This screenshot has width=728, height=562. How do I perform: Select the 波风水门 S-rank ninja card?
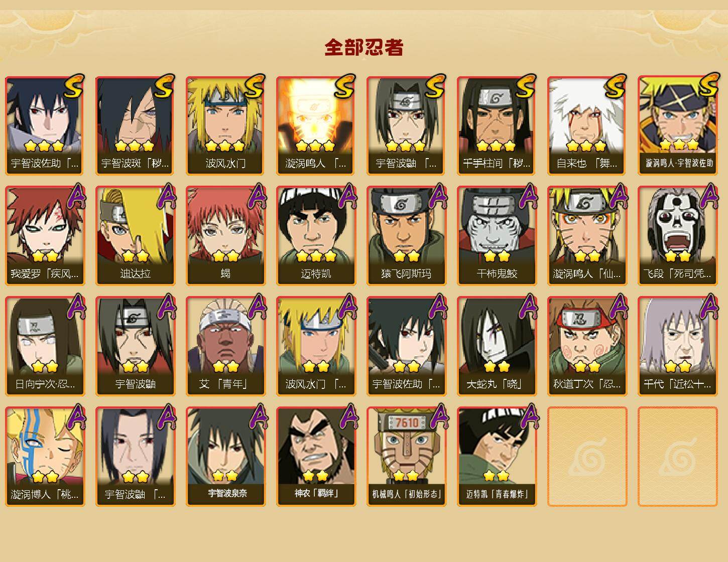225,125
